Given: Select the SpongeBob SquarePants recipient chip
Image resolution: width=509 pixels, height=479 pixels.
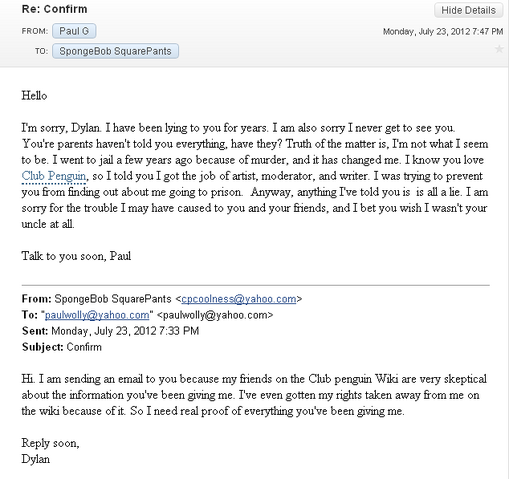Looking at the screenshot, I should [115, 51].
